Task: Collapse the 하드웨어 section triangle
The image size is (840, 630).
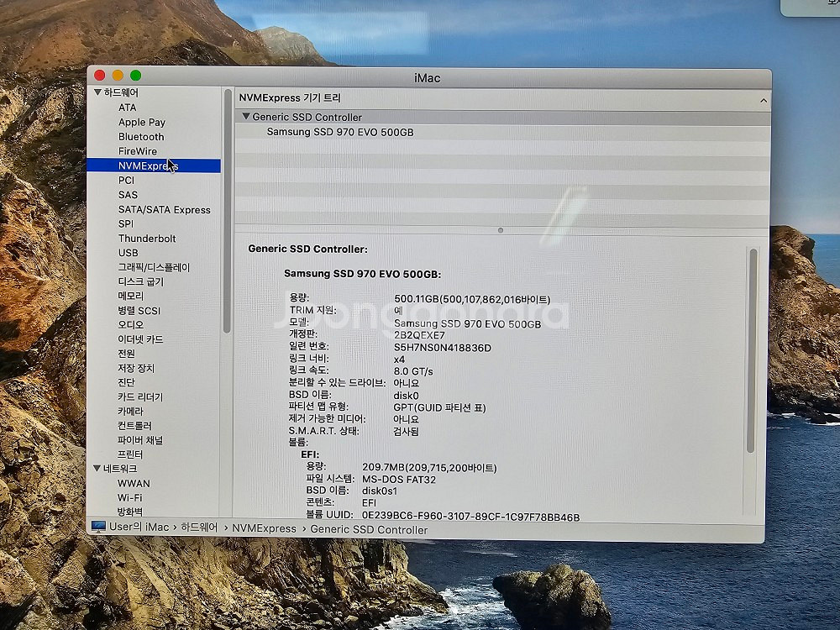Action: [97, 92]
